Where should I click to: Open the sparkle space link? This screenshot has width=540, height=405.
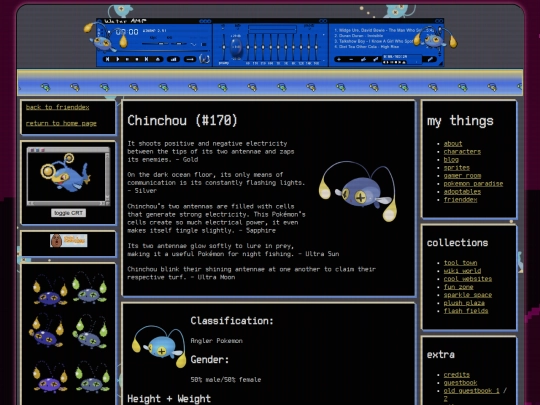pos(468,295)
